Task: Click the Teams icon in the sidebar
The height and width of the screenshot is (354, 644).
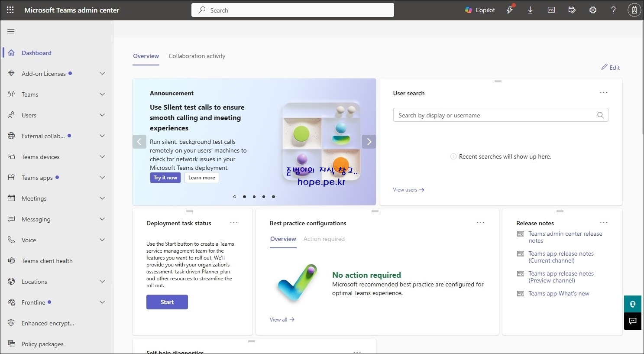Action: [x=11, y=94]
